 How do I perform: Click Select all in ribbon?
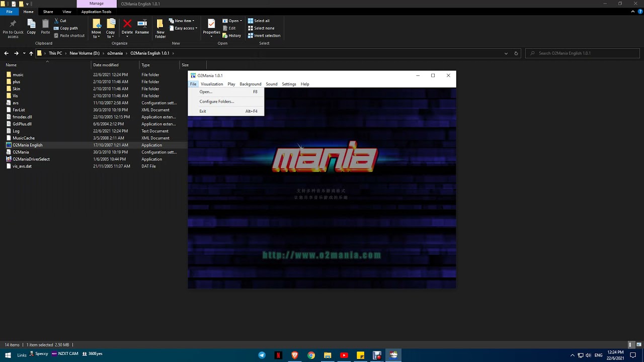pyautogui.click(x=259, y=21)
